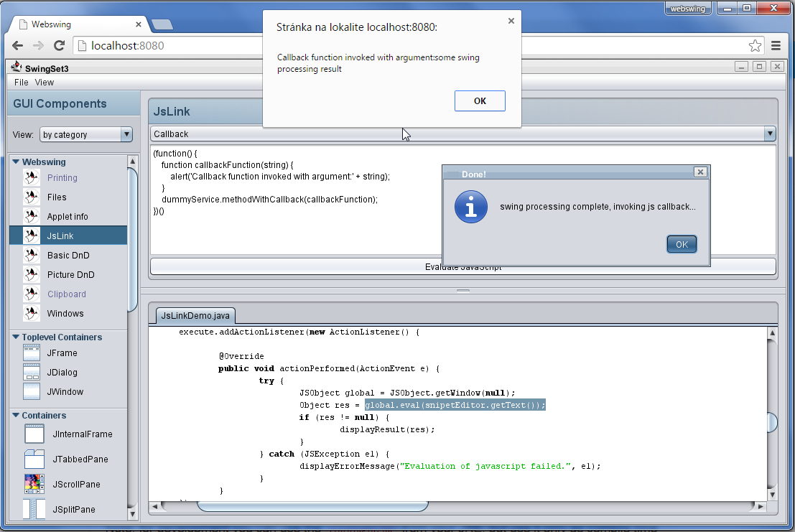Click the Printing list label
The height and width of the screenshot is (532, 795).
tap(62, 178)
